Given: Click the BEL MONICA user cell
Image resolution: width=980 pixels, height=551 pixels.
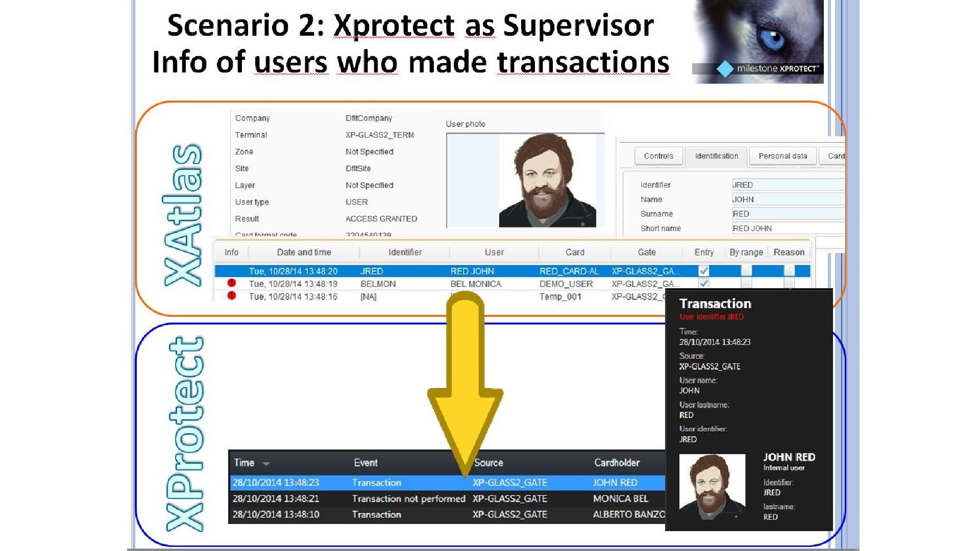Looking at the screenshot, I should [x=476, y=284].
